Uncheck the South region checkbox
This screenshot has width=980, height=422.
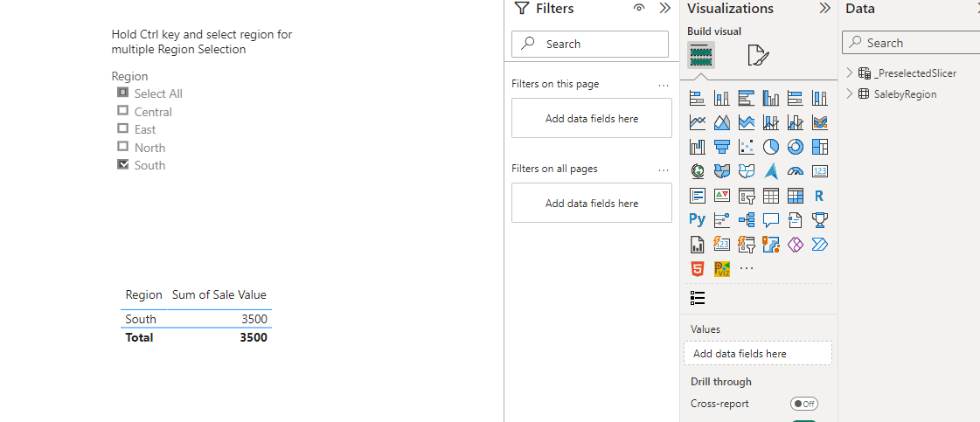tap(122, 164)
